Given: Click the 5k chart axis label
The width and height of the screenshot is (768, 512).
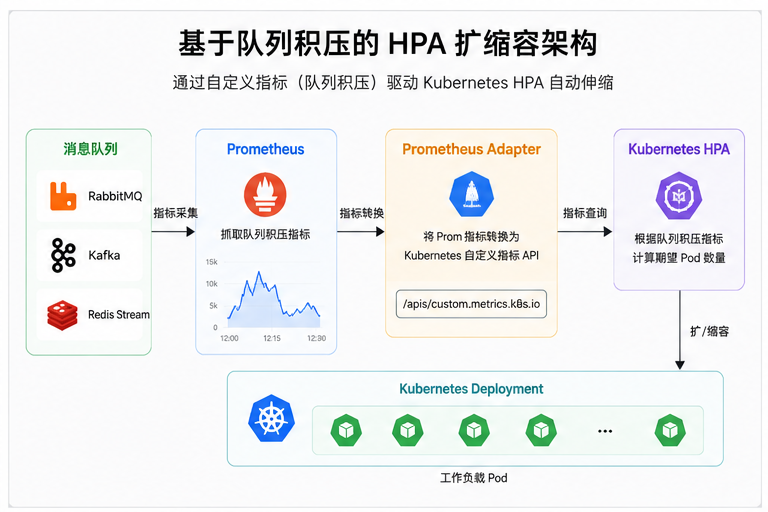Looking at the screenshot, I should 213,306.
